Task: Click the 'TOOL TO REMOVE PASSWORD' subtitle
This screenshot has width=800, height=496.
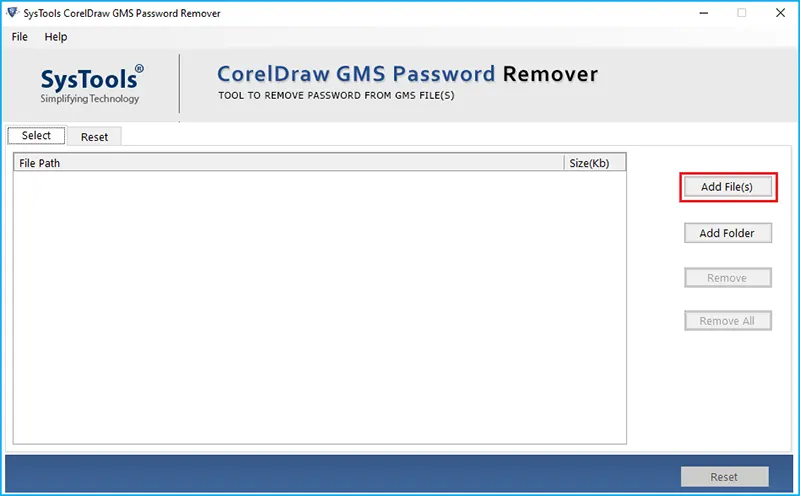Action: (336, 95)
